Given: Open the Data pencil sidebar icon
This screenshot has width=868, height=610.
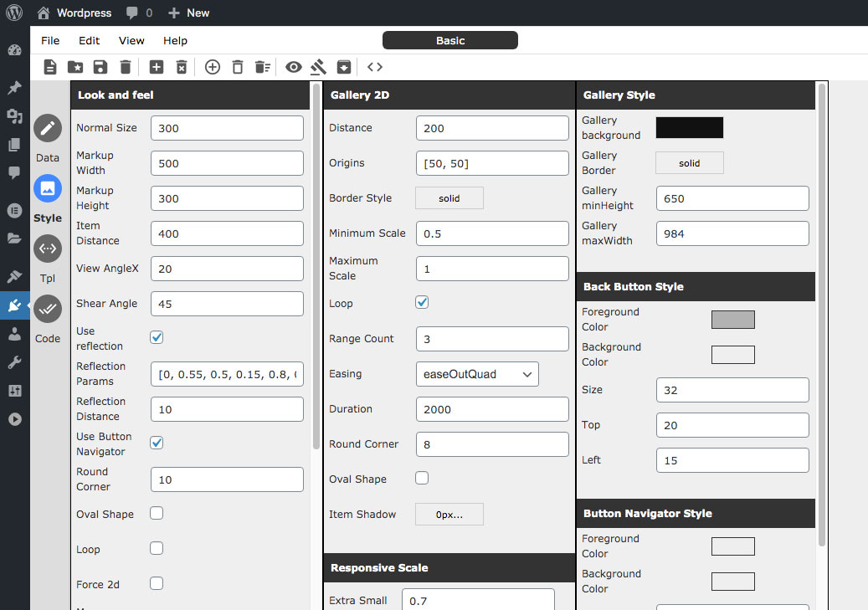Looking at the screenshot, I should click(48, 128).
